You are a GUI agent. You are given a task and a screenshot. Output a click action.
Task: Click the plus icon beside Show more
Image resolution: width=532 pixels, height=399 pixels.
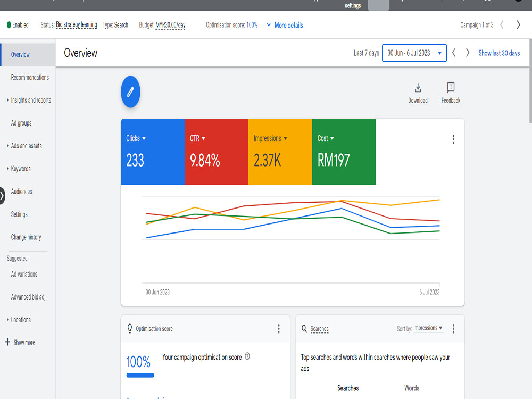[x=8, y=342]
